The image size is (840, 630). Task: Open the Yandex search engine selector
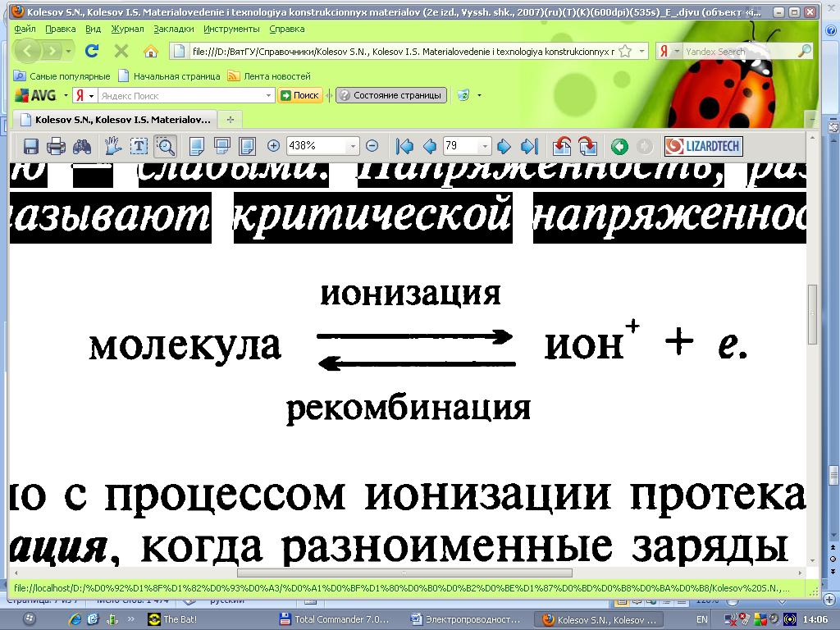coord(669,52)
